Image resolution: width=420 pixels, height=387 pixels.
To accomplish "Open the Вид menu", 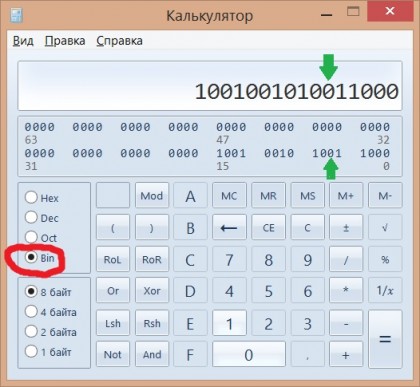I will tap(23, 41).
